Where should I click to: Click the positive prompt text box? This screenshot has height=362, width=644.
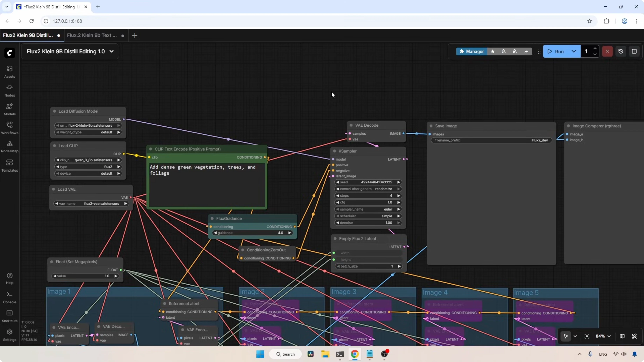[x=207, y=185]
